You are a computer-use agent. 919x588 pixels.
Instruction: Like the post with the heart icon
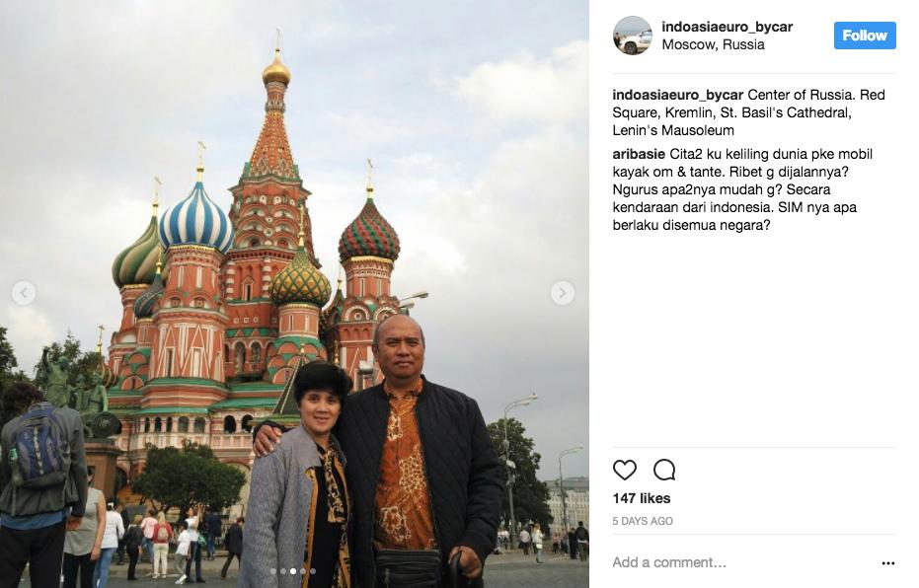pyautogui.click(x=624, y=470)
